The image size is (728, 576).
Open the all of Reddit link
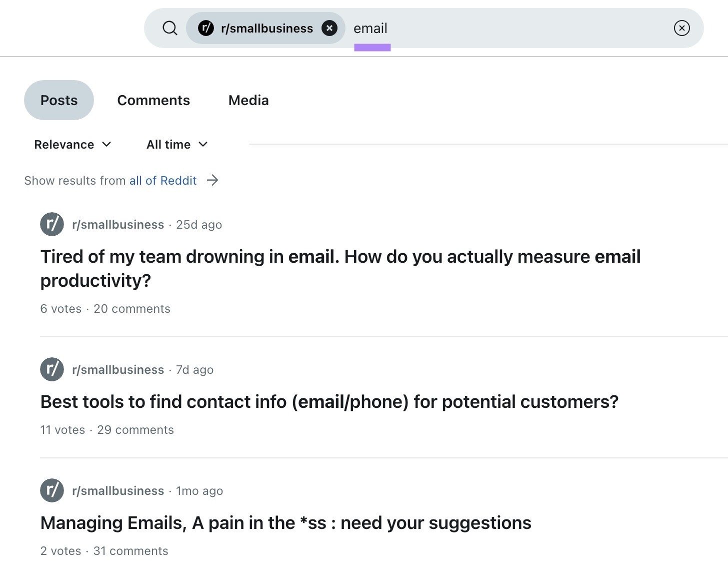pos(162,180)
